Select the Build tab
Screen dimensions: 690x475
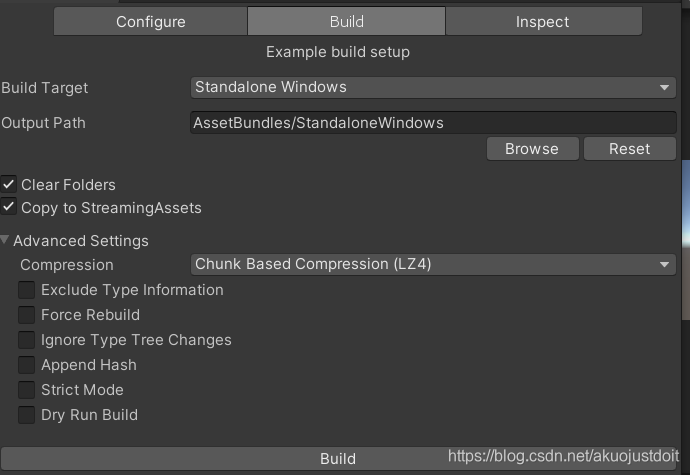[x=346, y=21]
